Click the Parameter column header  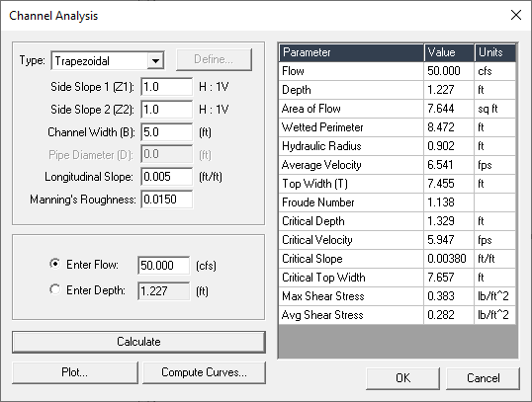click(351, 52)
